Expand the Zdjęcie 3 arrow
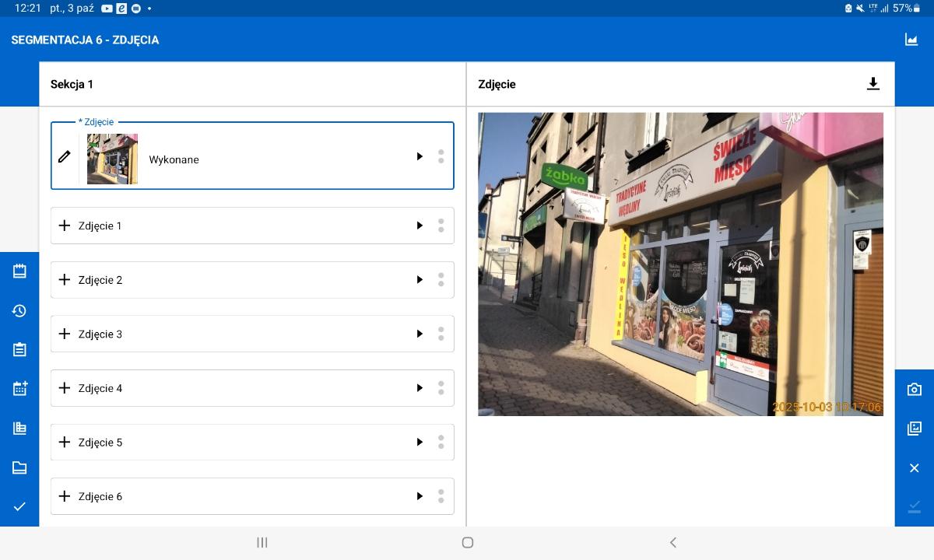The width and height of the screenshot is (934, 560). 420,334
